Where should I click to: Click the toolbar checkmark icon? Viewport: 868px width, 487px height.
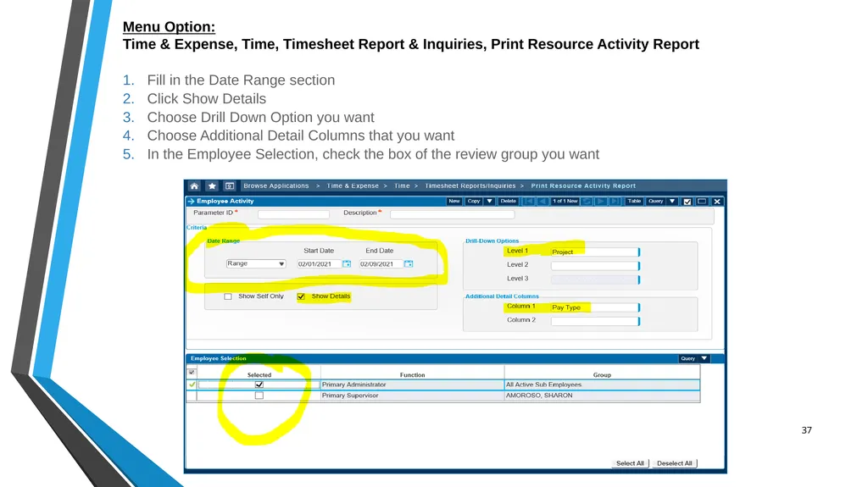(687, 202)
